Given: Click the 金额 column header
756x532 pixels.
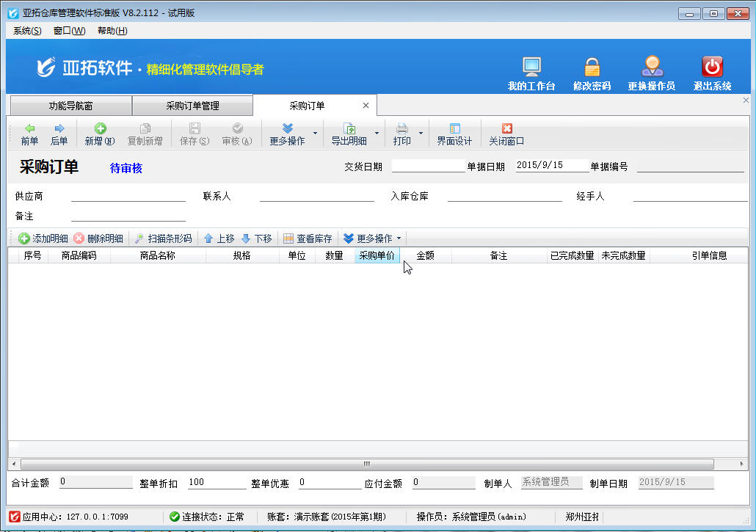Looking at the screenshot, I should click(425, 255).
